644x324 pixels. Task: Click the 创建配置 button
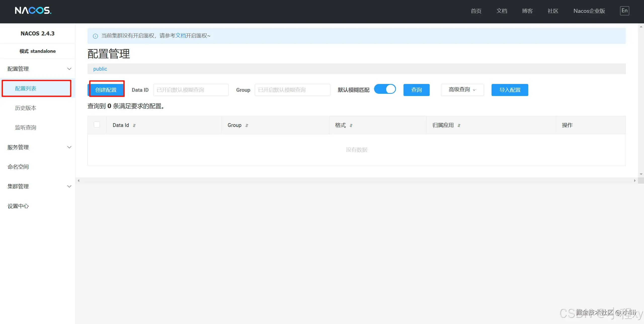(106, 90)
